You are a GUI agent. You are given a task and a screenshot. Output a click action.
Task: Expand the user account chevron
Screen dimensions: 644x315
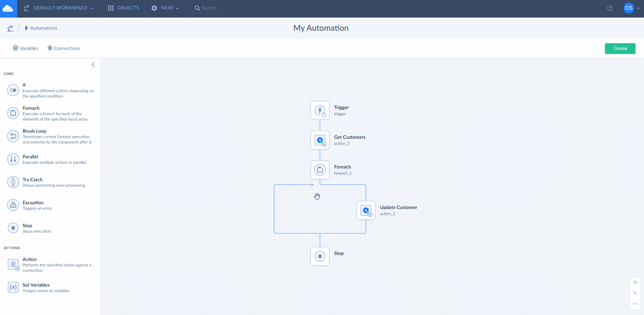[638, 8]
